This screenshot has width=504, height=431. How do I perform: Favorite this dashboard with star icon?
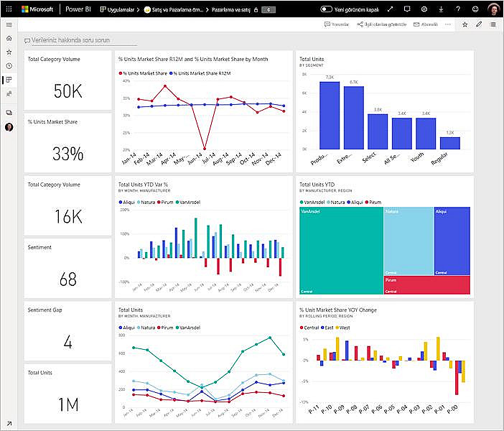coord(465,24)
